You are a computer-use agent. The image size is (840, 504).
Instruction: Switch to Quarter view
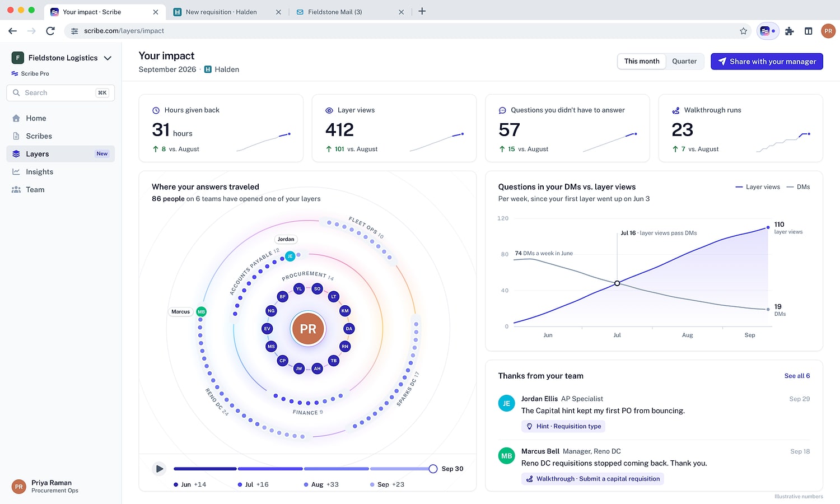click(x=684, y=61)
